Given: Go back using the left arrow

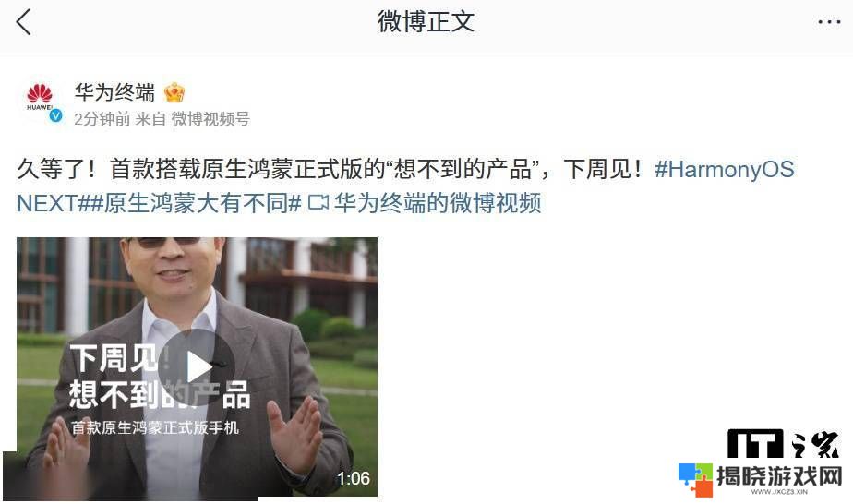Looking at the screenshot, I should (x=23, y=22).
